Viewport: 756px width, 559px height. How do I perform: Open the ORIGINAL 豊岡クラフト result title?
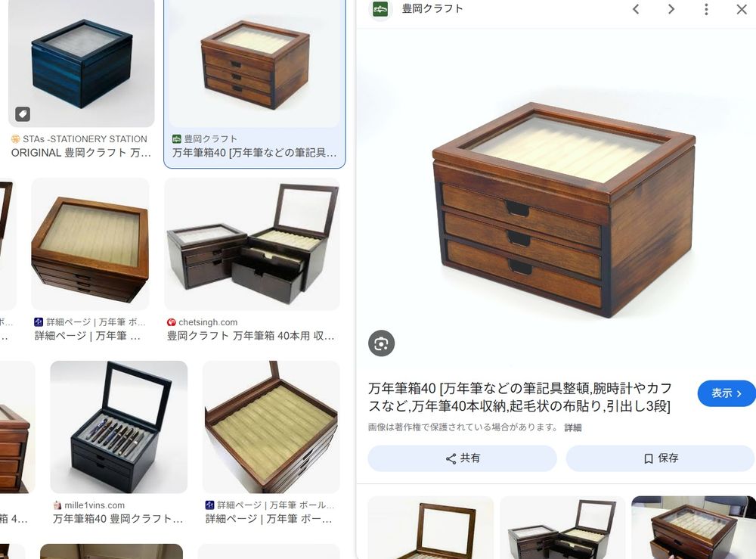click(81, 153)
